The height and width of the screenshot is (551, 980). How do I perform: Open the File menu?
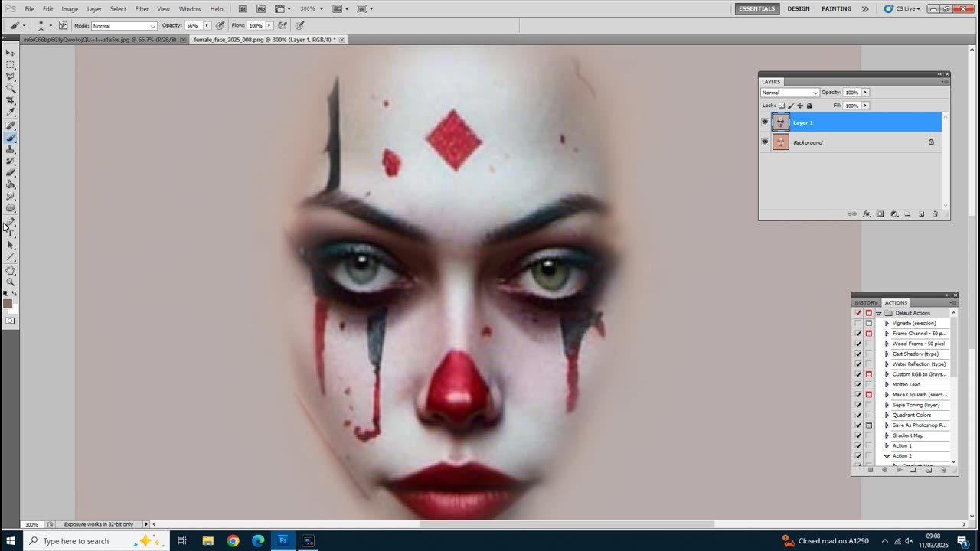[x=29, y=9]
